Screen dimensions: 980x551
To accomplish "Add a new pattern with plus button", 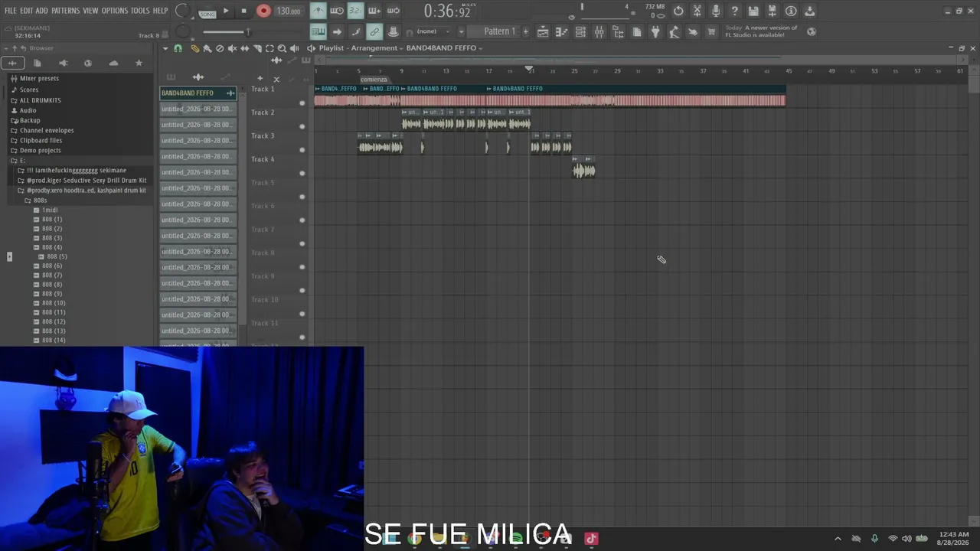I will pyautogui.click(x=525, y=31).
